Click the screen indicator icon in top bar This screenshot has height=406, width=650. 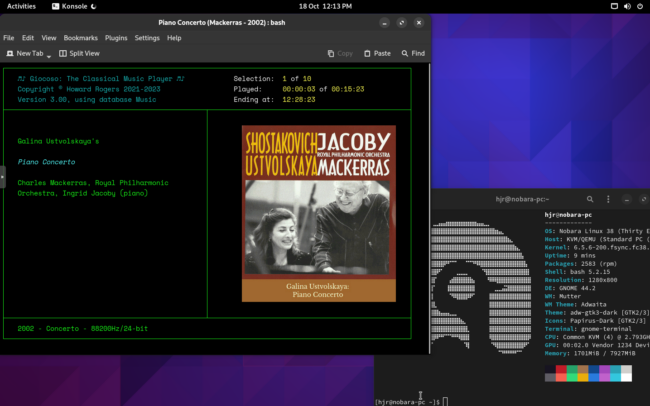(614, 6)
